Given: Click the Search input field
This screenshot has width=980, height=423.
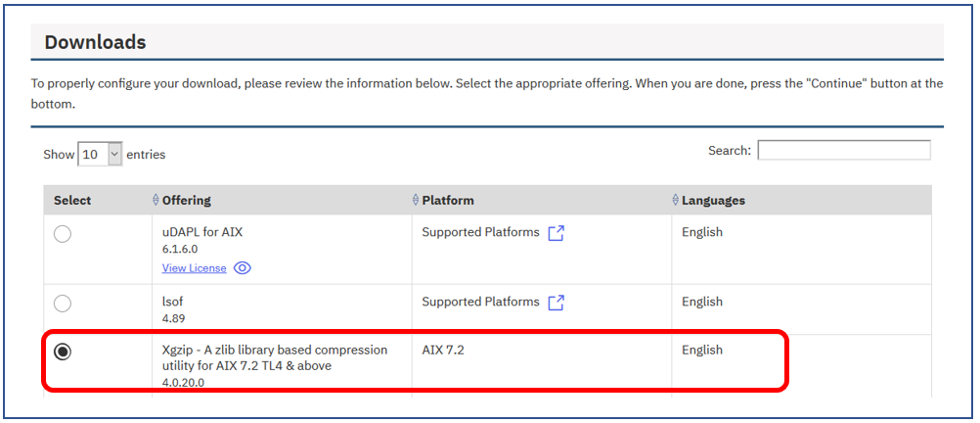Looking at the screenshot, I should coord(844,150).
